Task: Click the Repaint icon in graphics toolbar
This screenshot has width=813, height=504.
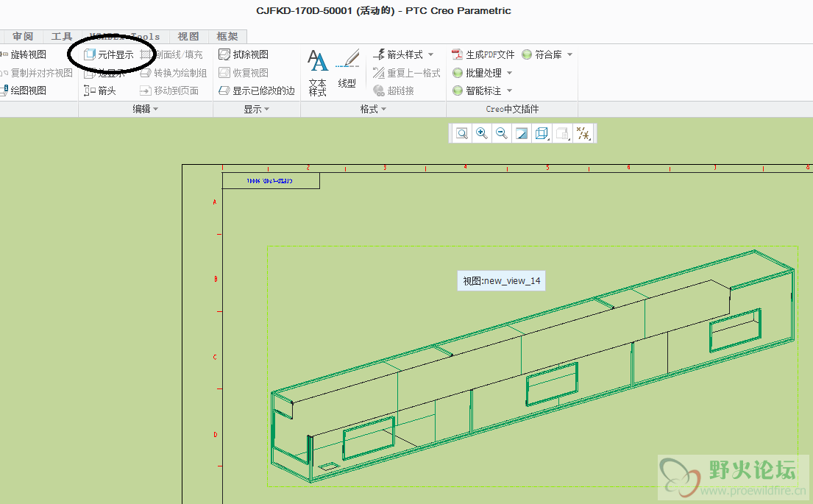Action: click(522, 133)
